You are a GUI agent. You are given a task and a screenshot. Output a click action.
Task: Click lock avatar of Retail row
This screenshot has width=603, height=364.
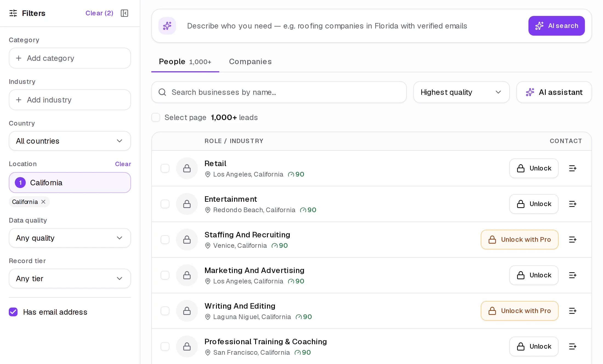click(x=187, y=168)
